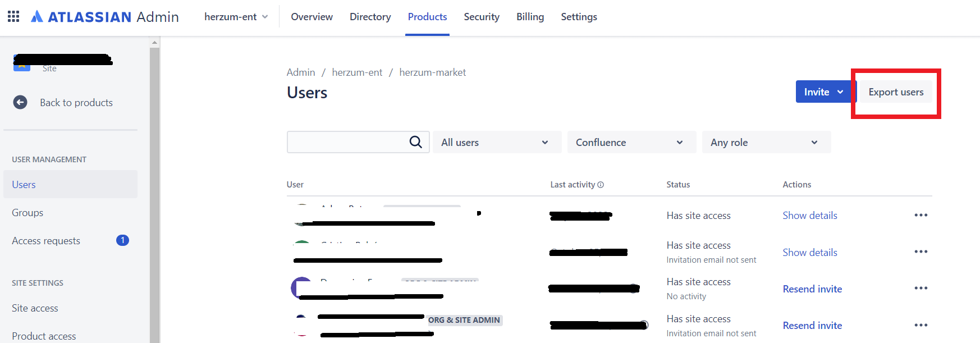Image resolution: width=980 pixels, height=343 pixels.
Task: Click the Admin breadcrumb link
Action: pyautogui.click(x=301, y=72)
